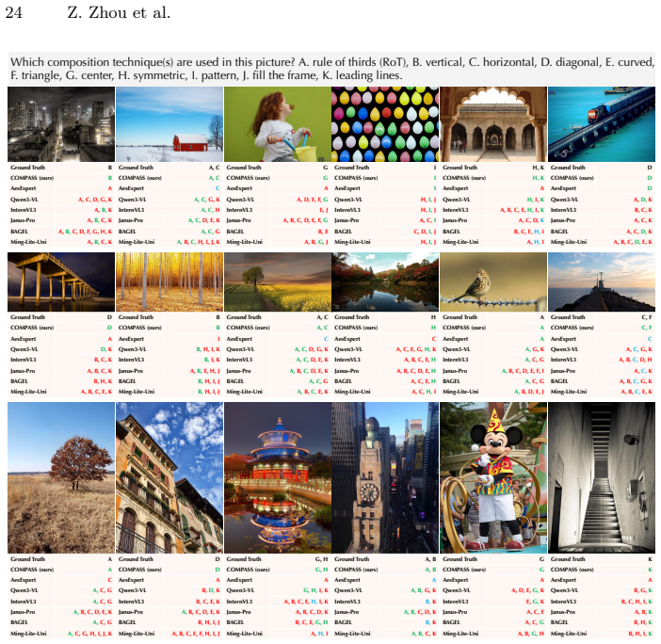The height and width of the screenshot is (644, 661).
Task: Click answer 'A, C, G, H, I, J, K'
Action: click(x=89, y=634)
